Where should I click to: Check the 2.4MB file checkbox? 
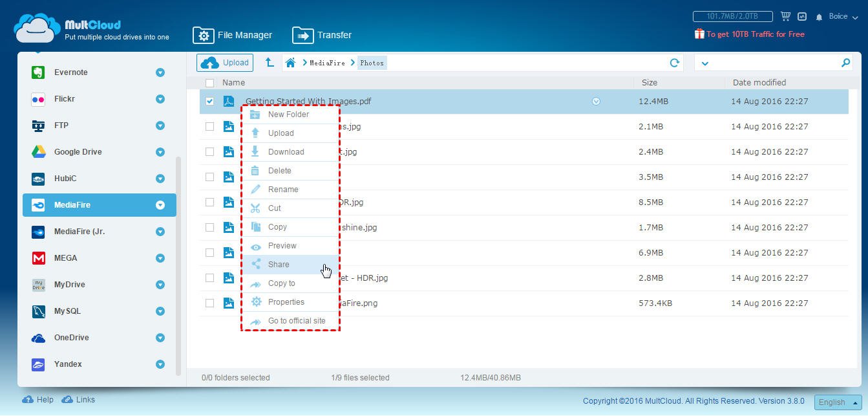pos(209,152)
